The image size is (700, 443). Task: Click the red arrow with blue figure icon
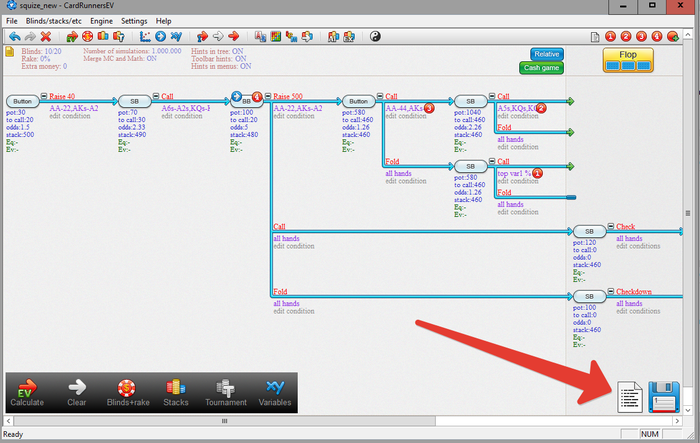point(203,37)
